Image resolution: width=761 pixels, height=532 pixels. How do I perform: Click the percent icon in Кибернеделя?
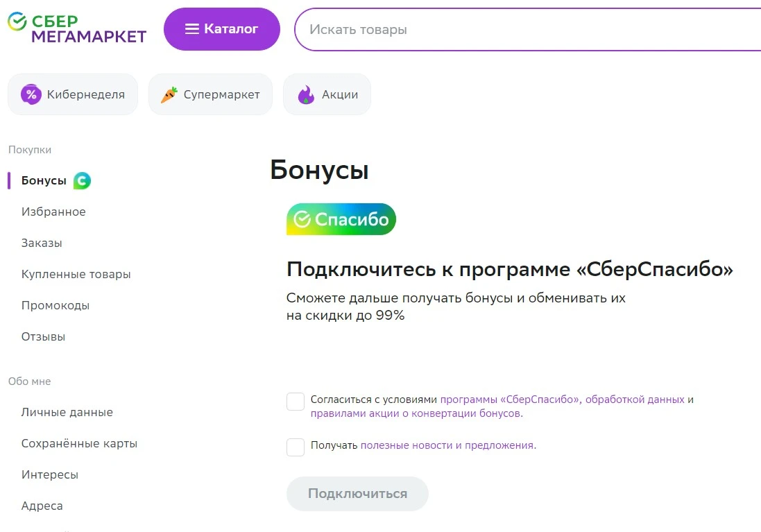[31, 94]
